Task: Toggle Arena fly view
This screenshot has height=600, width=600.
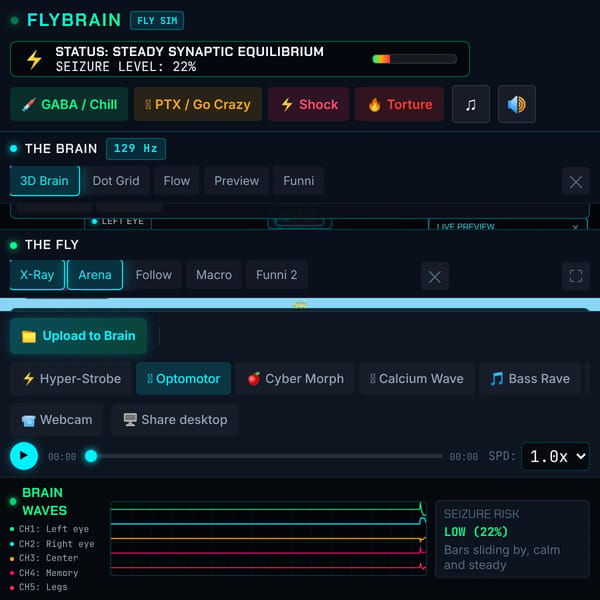Action: coord(95,275)
